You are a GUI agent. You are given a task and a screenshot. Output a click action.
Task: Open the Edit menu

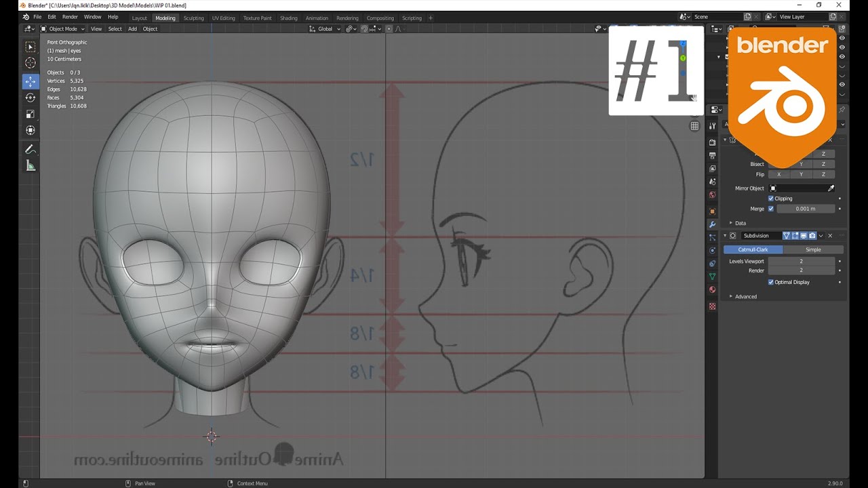pyautogui.click(x=52, y=16)
